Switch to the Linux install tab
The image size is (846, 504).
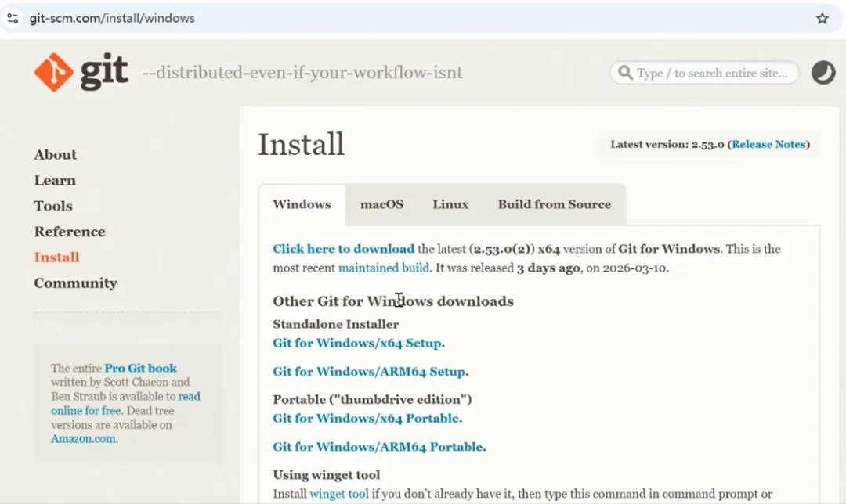[450, 204]
